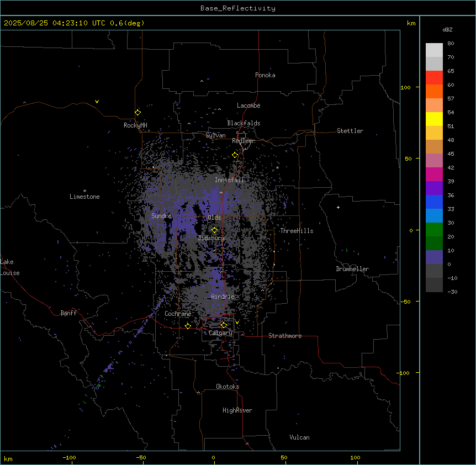476x465 pixels.
Task: Click the RedDeer city label
Action: [x=244, y=141]
